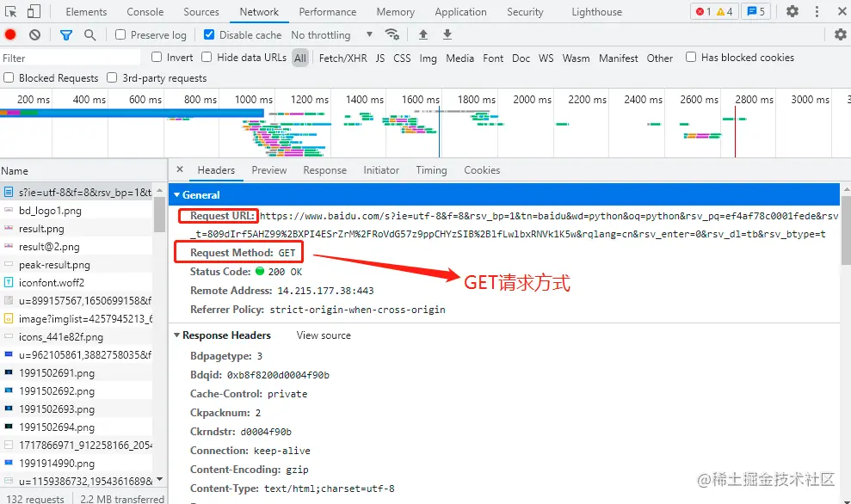This screenshot has height=504, width=851.
Task: Open the Memory tab
Action: [396, 11]
